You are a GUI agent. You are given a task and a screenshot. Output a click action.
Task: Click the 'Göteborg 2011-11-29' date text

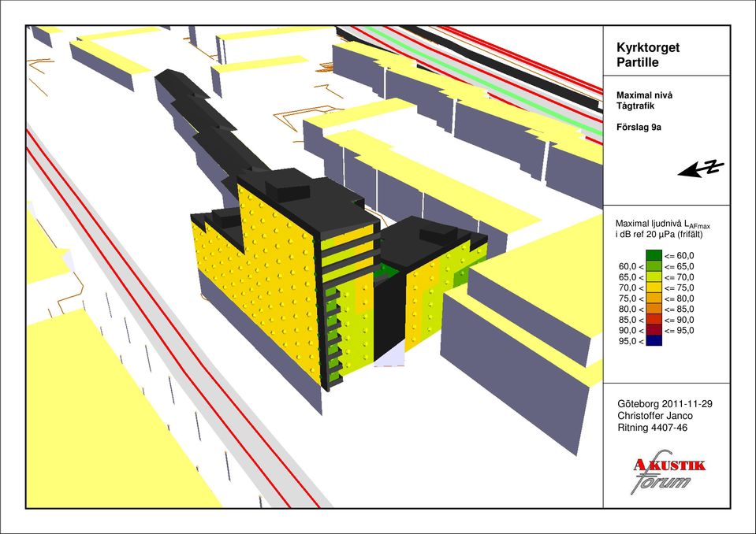665,403
